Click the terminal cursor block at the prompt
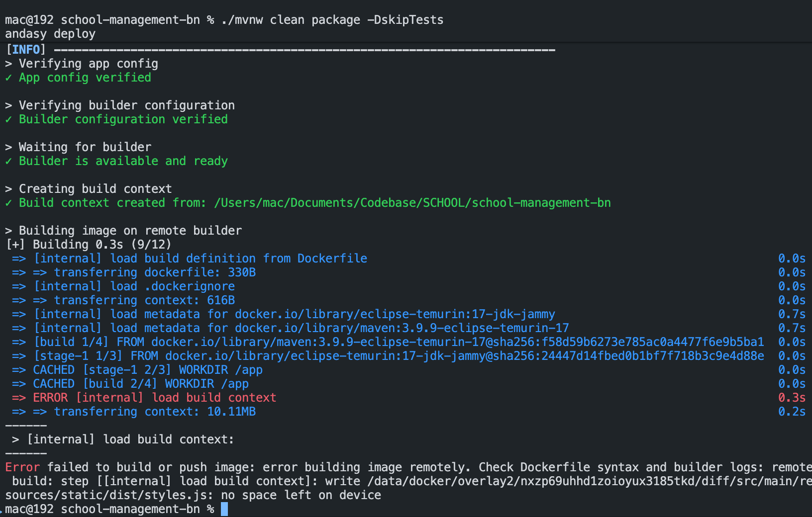Image resolution: width=812 pixels, height=517 pixels. pos(224,509)
